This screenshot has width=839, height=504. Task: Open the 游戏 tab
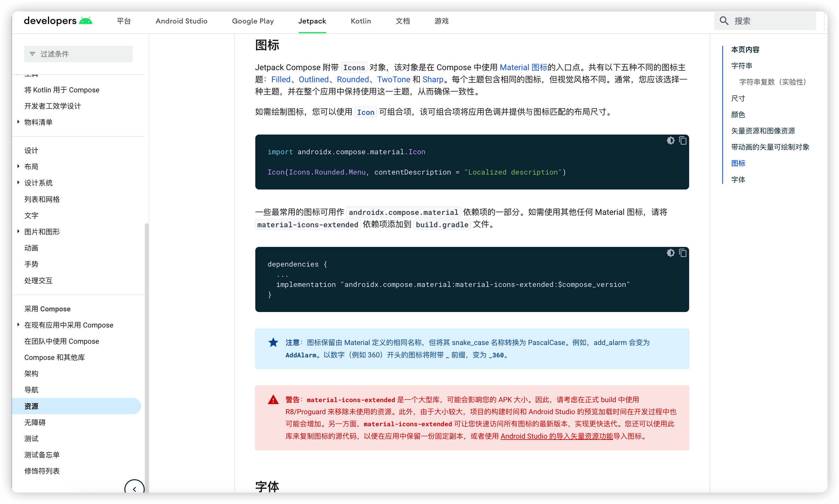(x=441, y=21)
